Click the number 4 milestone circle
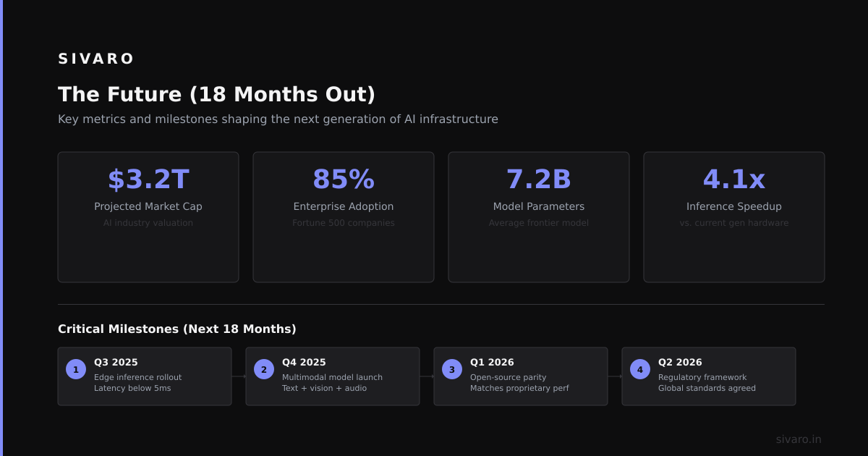This screenshot has width=868, height=456. tap(640, 369)
